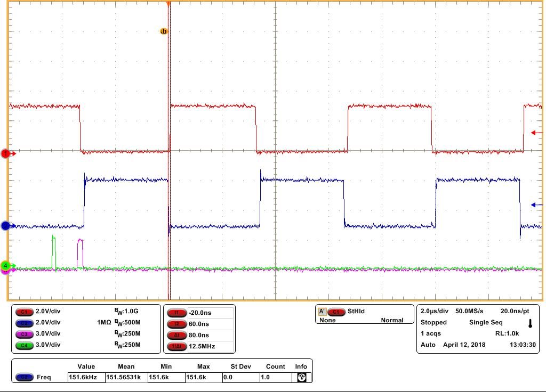Click the t2 cursor time badge
This screenshot has height=392, width=546.
pos(176,324)
